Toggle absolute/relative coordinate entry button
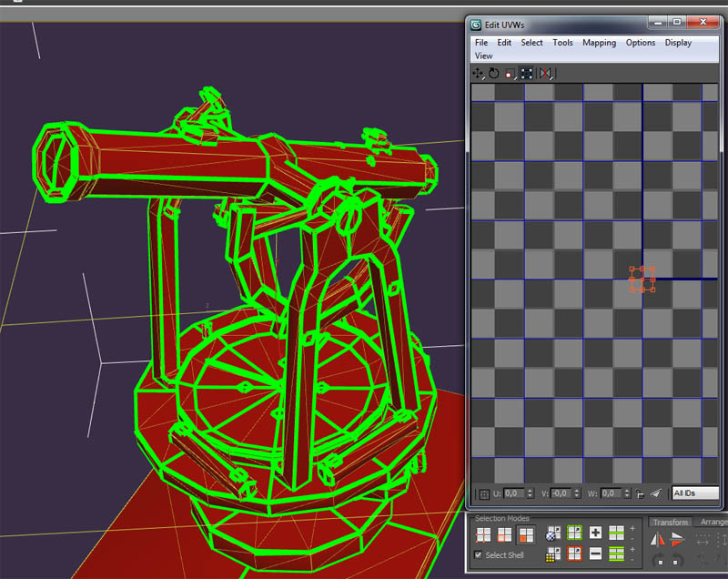 click(484, 493)
